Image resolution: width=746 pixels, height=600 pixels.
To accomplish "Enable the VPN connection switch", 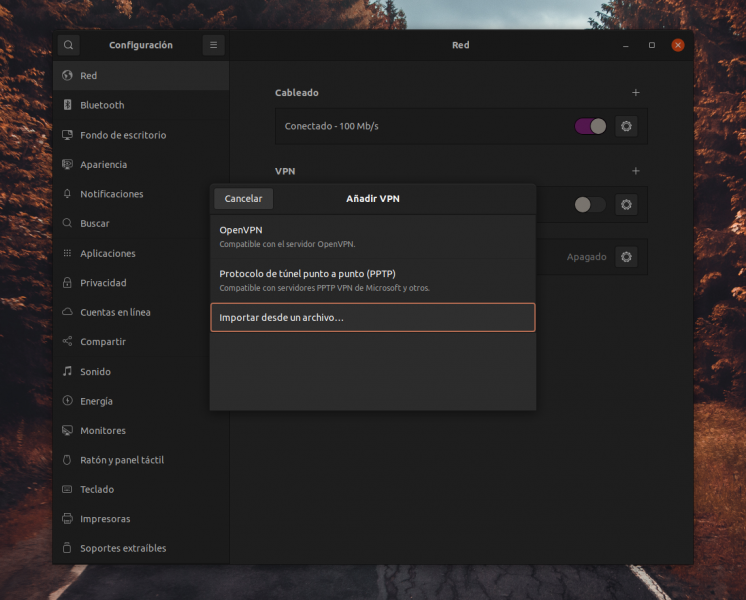I will tap(590, 205).
